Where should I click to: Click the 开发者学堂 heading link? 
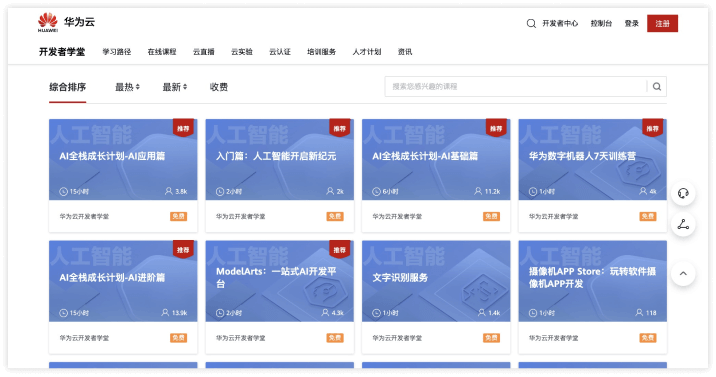coord(62,52)
